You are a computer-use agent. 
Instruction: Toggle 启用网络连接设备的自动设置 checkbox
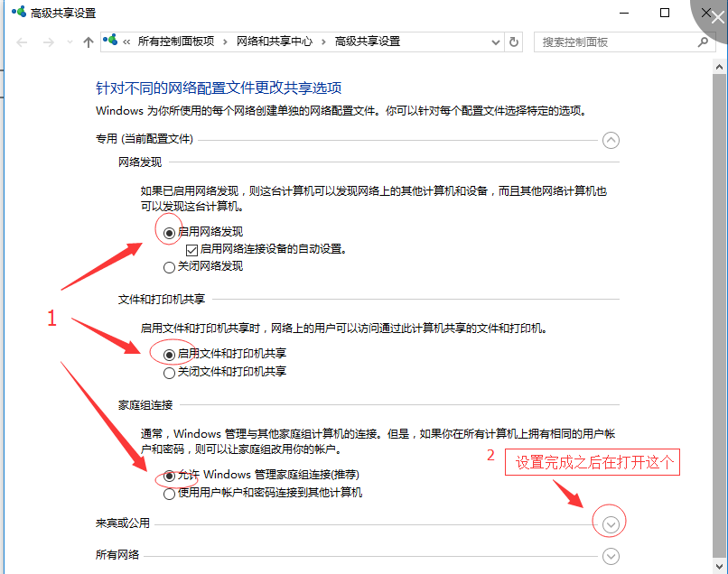[191, 250]
